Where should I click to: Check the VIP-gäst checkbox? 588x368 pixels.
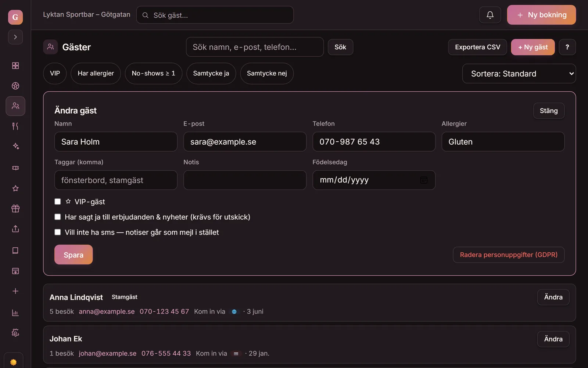(58, 201)
